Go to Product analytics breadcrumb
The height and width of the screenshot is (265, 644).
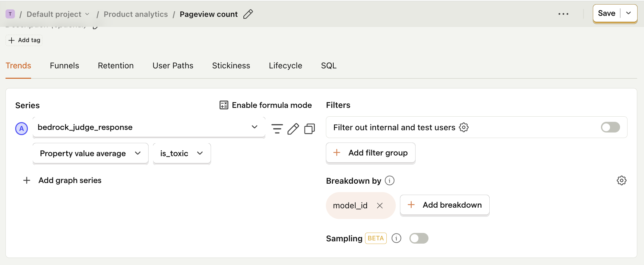click(x=136, y=14)
